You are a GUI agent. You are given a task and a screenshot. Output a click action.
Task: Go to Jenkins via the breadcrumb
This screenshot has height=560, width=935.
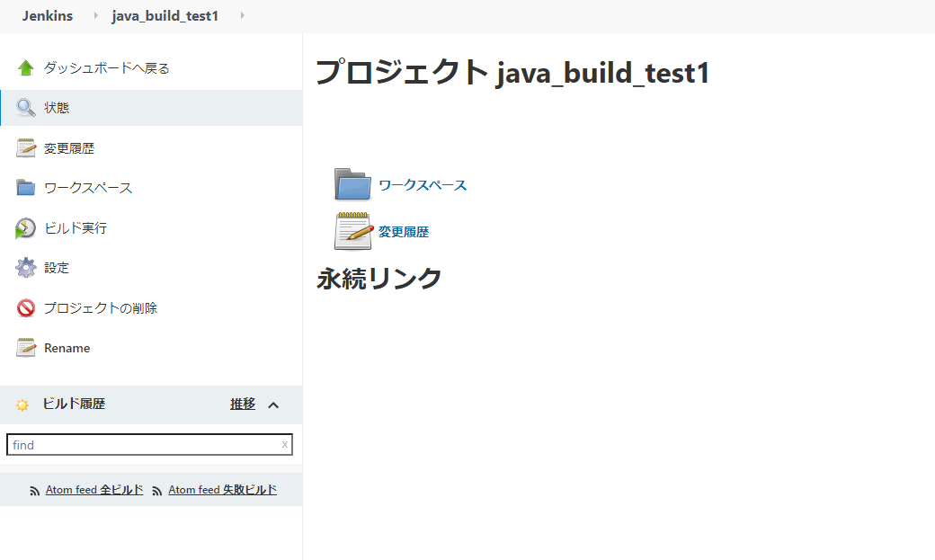tap(48, 15)
